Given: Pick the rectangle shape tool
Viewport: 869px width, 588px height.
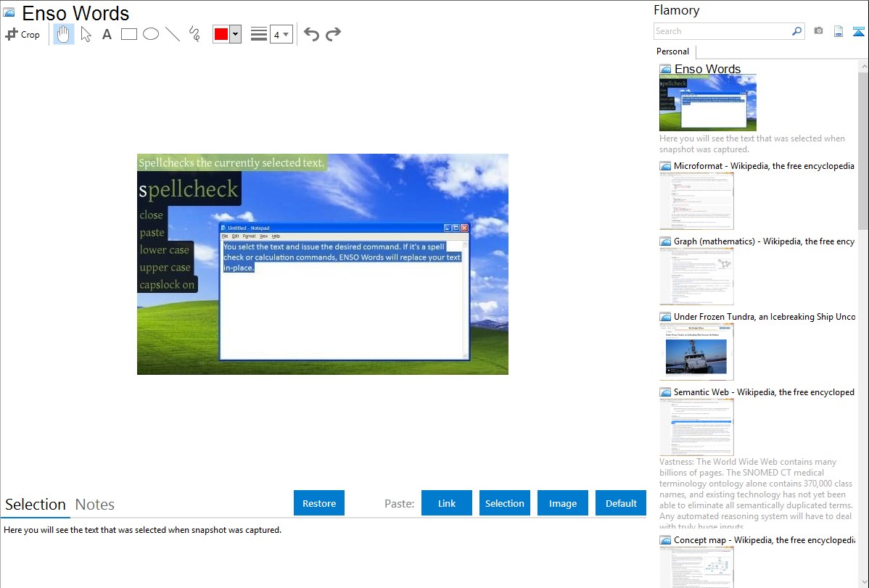Looking at the screenshot, I should [x=128, y=34].
